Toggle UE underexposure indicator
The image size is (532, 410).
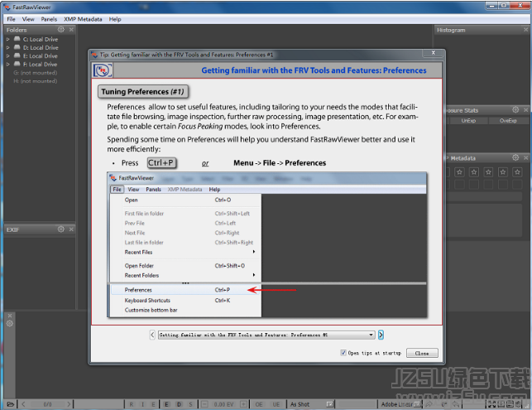click(x=276, y=404)
